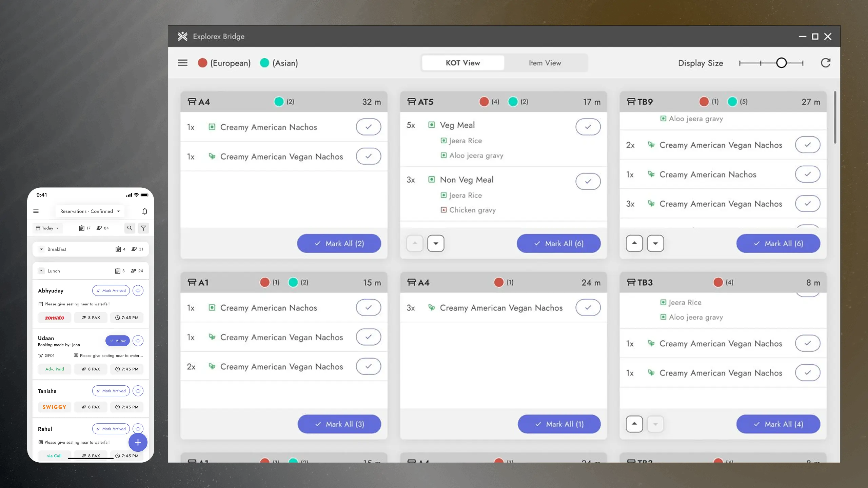This screenshot has width=868, height=488.
Task: Click Mark All (6) for AT5
Action: coord(559,243)
